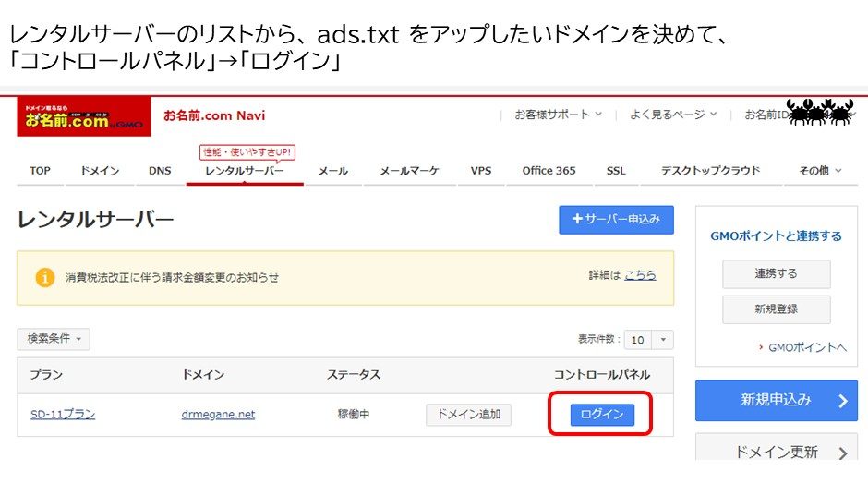Click the 新規登録 button
The height and width of the screenshot is (483, 868).
[776, 309]
